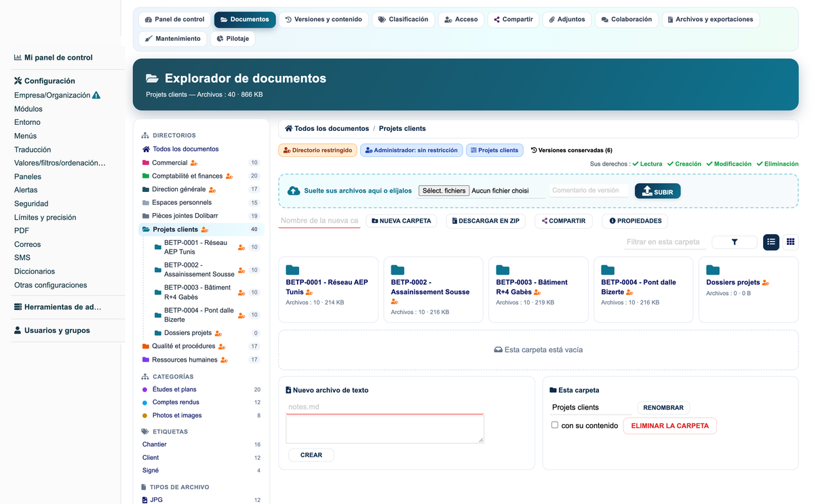
Task: Focus the 'Filtrar en esta carpeta' field
Action: [x=665, y=242]
